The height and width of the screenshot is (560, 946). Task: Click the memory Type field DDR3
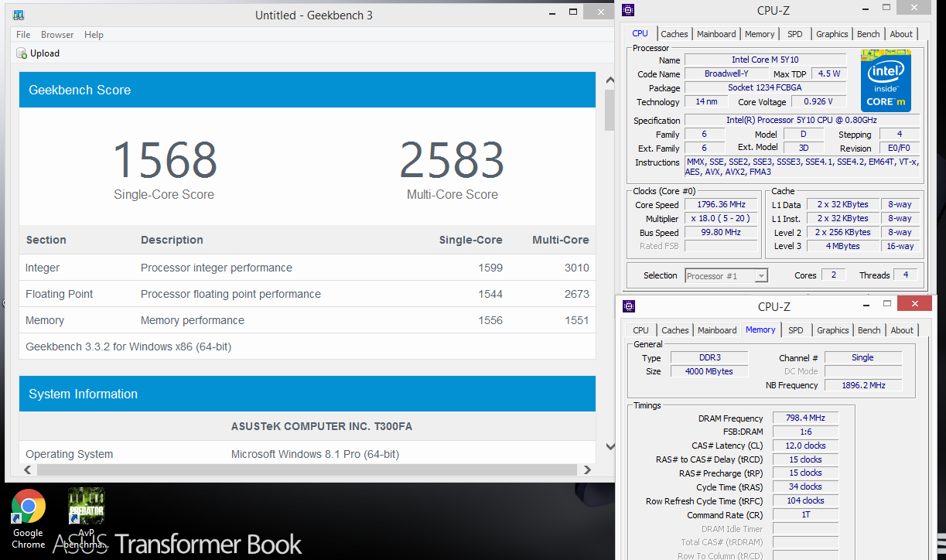coord(709,358)
